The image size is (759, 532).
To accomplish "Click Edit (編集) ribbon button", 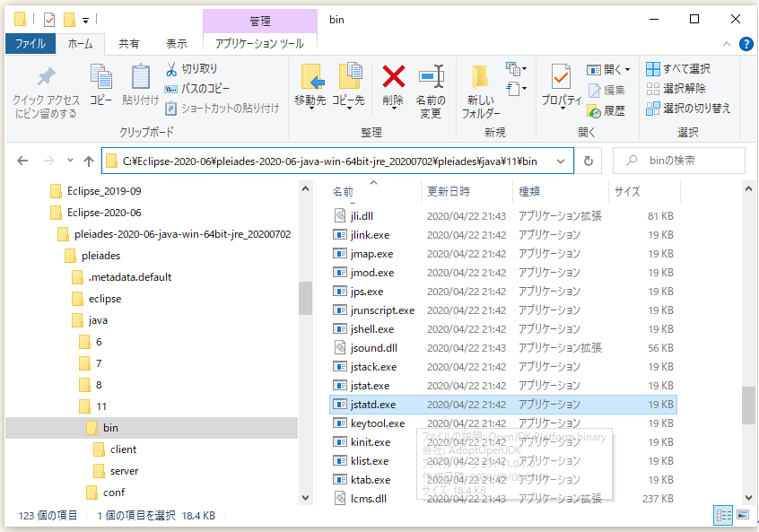I will pyautogui.click(x=606, y=90).
